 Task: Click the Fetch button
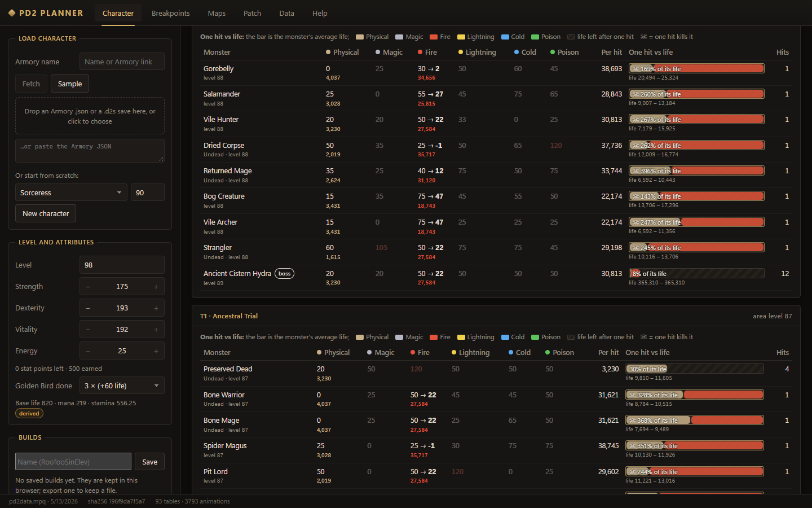(x=31, y=84)
